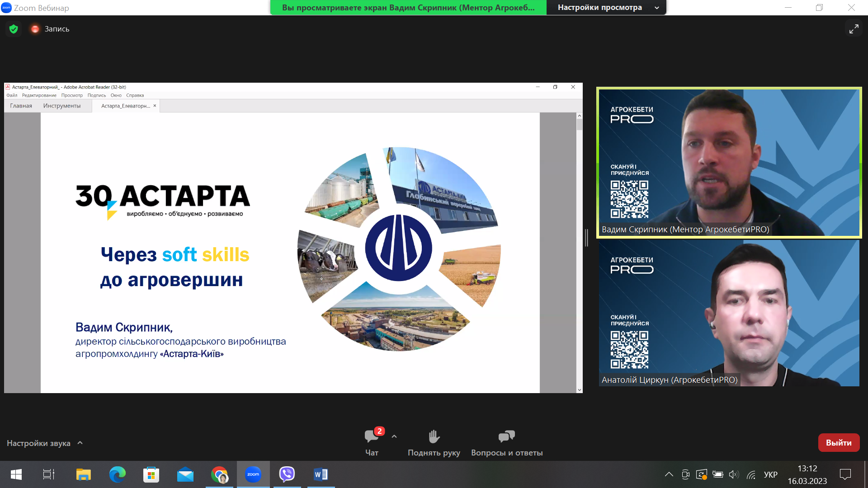Expand Настройки звука audio settings chevron
Viewport: 868px width, 488px height.
pos(80,443)
